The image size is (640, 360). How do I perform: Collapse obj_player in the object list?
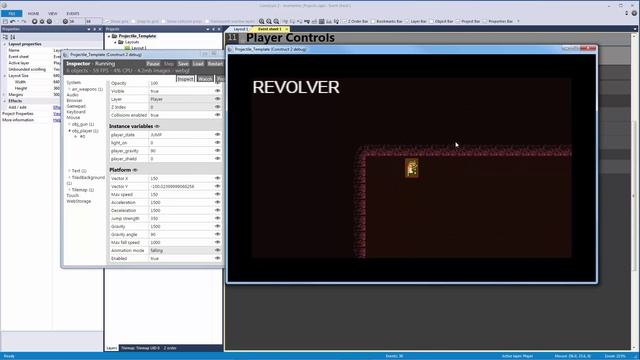pos(69,131)
